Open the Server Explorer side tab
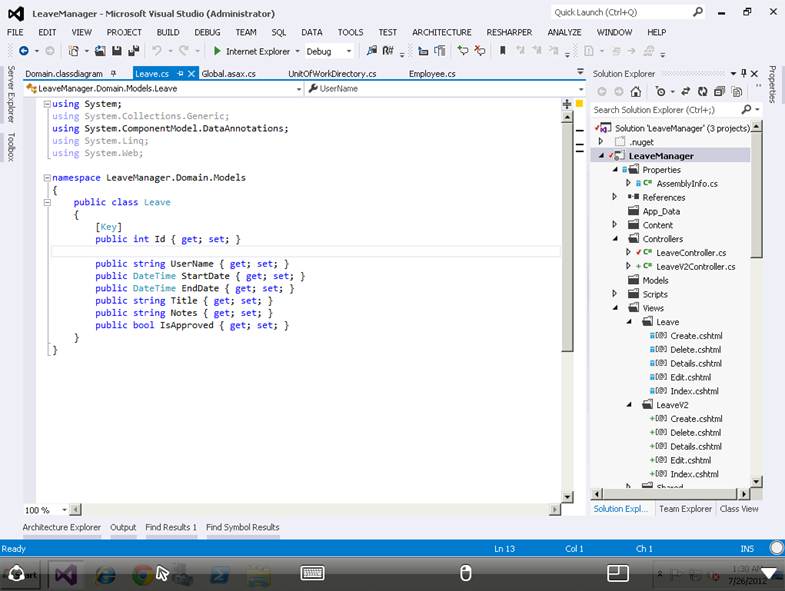Viewport: 785px width, 591px height. click(11, 95)
